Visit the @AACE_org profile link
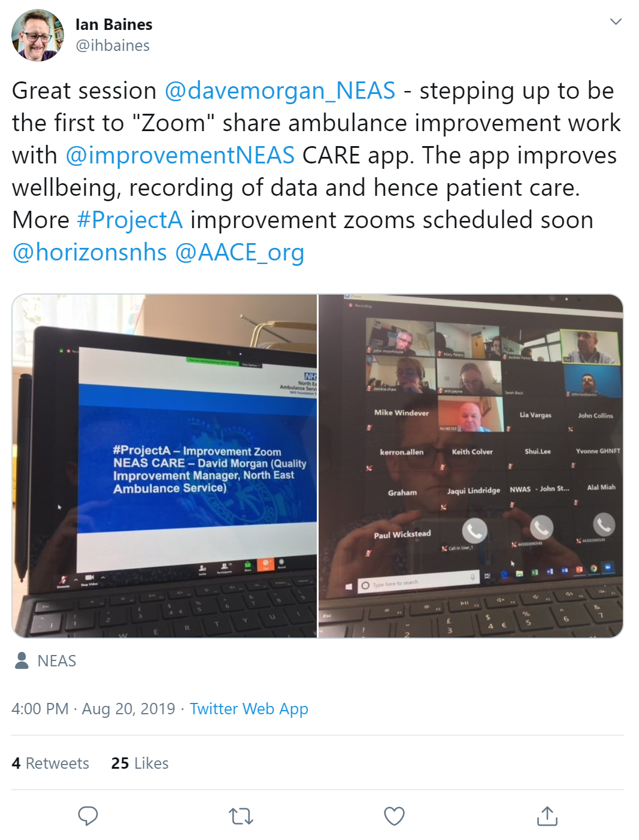 click(240, 252)
